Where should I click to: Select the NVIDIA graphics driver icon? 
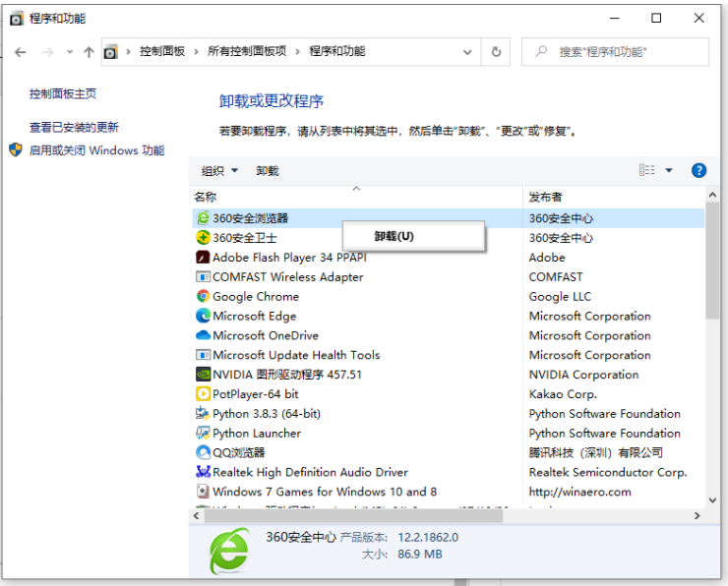pos(203,375)
